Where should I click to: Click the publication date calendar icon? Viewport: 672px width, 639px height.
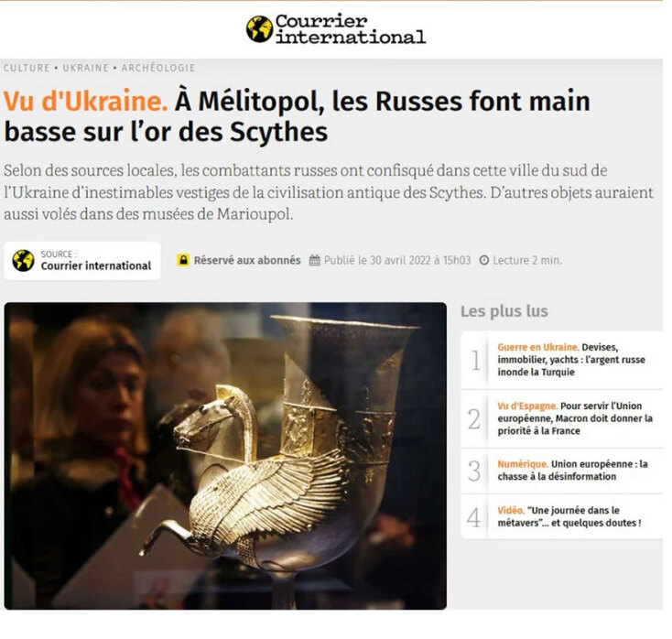(315, 261)
